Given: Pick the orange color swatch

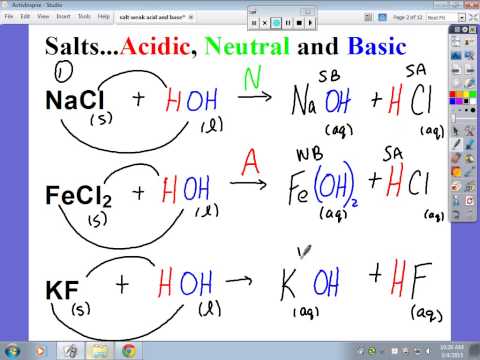Looking at the screenshot, I should point(459,94).
